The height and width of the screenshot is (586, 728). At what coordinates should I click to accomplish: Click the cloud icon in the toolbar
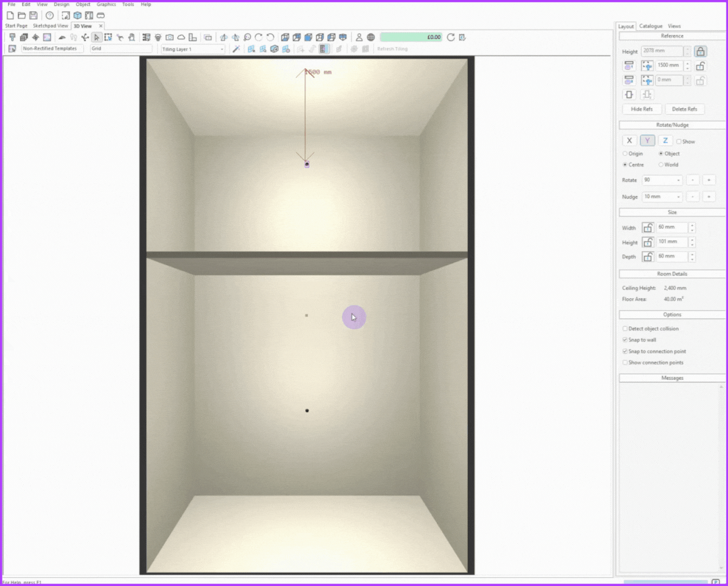181,37
